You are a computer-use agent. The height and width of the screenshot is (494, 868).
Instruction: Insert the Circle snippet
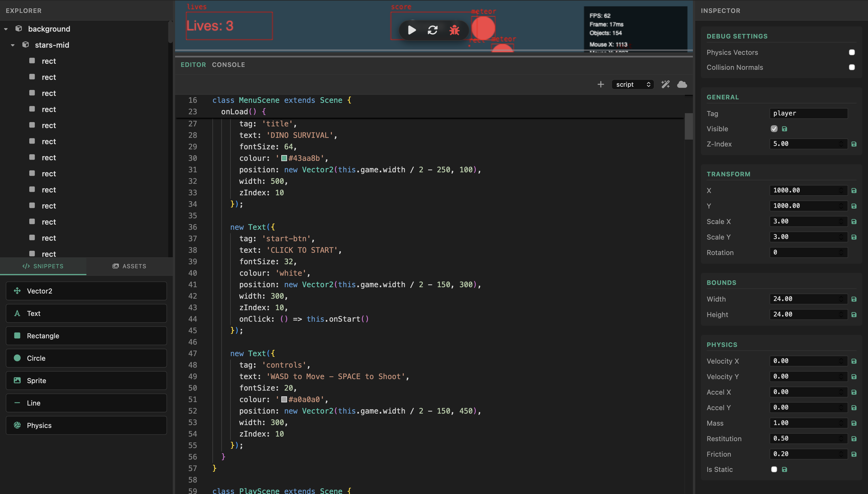pos(86,358)
